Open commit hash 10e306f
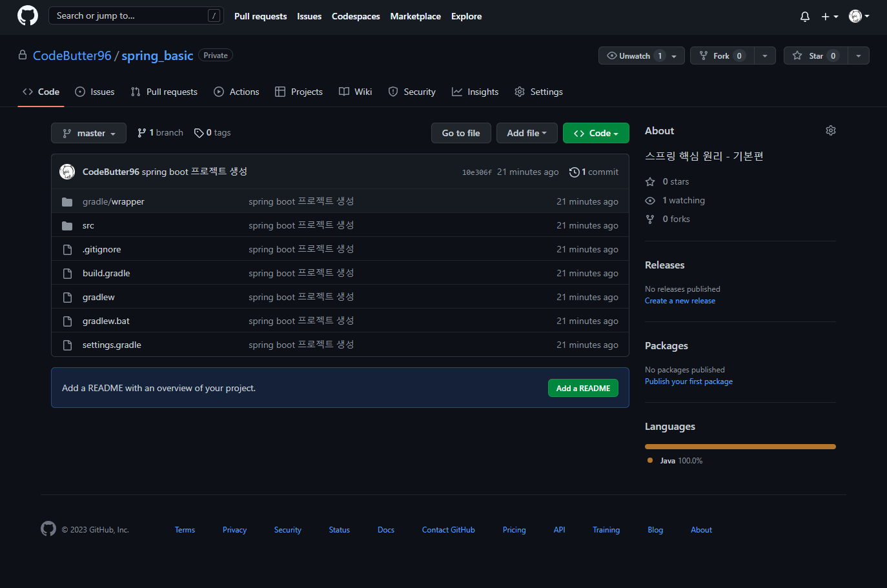Viewport: 887px width, 588px height. [476, 172]
